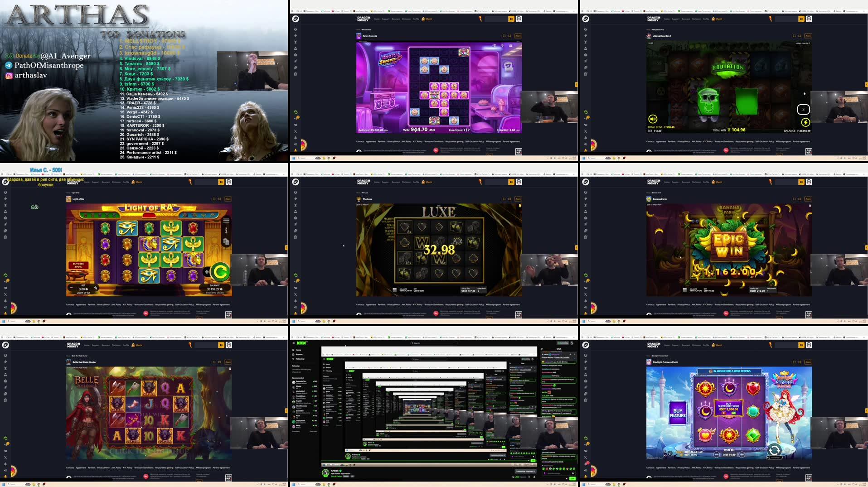Open the Kick hamburger menu icon
868x487 pixels.
tap(293, 343)
